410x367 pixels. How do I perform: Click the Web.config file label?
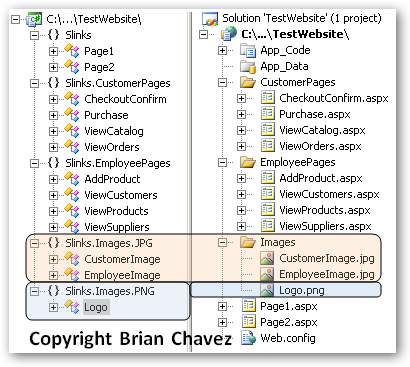coord(288,338)
